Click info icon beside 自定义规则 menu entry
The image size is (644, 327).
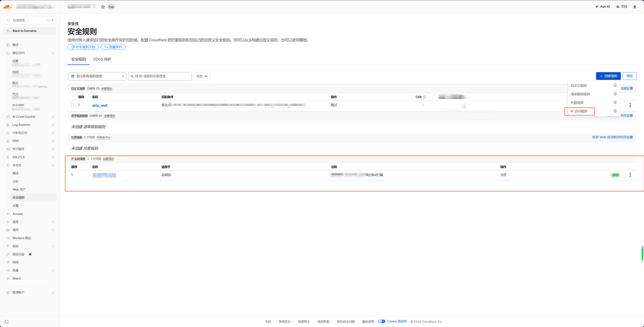point(615,85)
